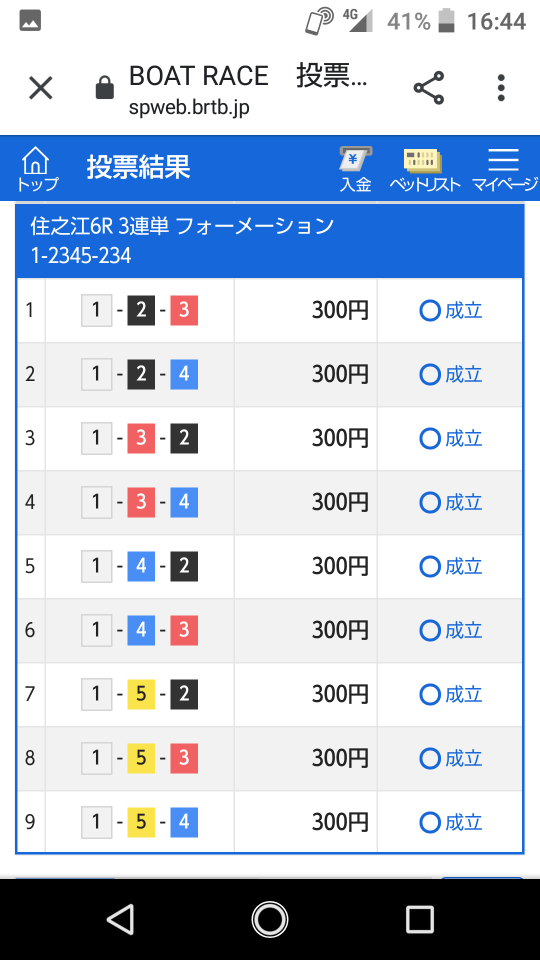The height and width of the screenshot is (960, 540).
Task: Open the browser three-dot overflow menu
Action: [x=501, y=88]
